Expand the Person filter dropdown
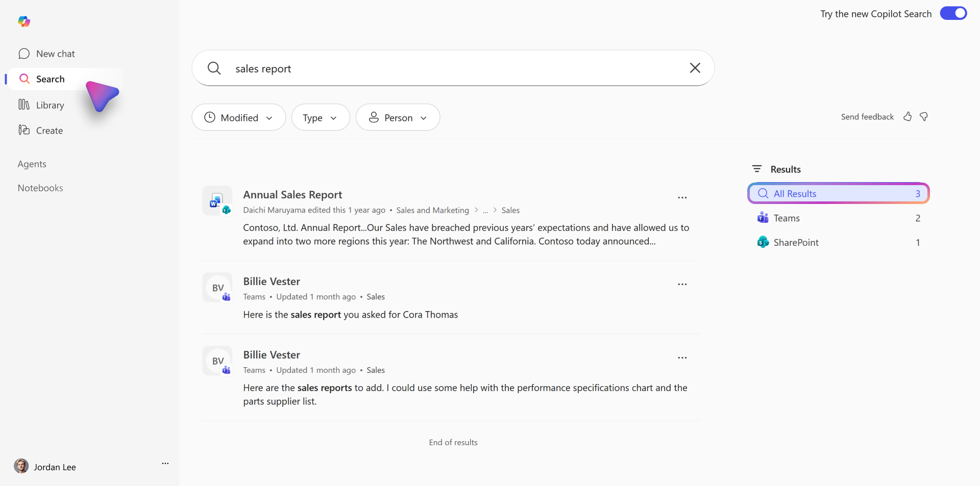 [x=398, y=118]
